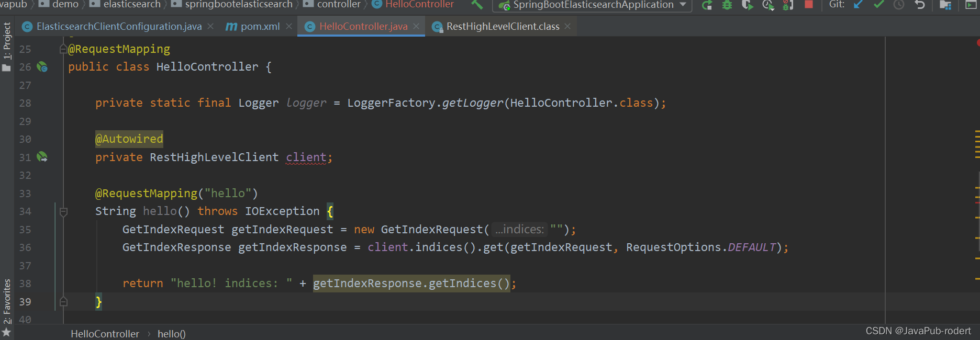This screenshot has height=340, width=980.
Task: Click the fold end marker on line 39
Action: [x=63, y=302]
